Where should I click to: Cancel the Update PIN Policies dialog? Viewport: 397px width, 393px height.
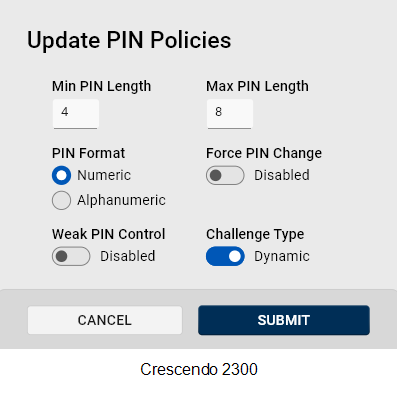[105, 320]
